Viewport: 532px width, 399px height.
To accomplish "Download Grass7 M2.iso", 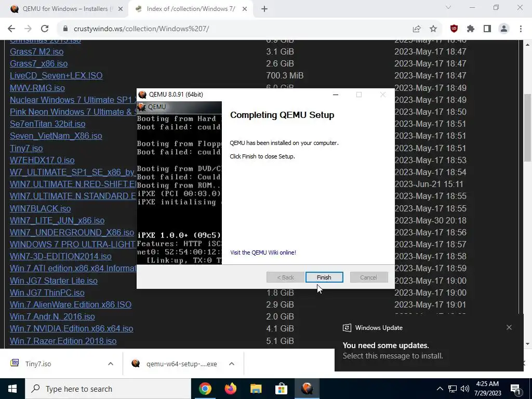I will 37,51.
